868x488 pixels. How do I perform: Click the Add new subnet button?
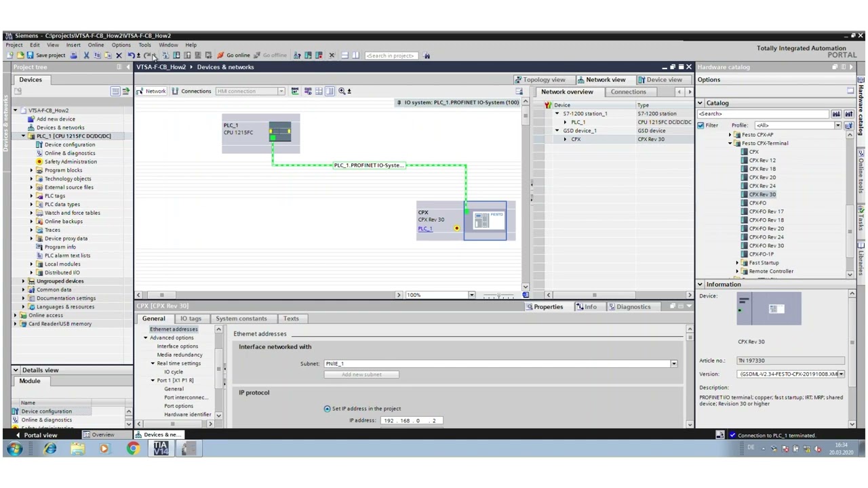pyautogui.click(x=361, y=375)
